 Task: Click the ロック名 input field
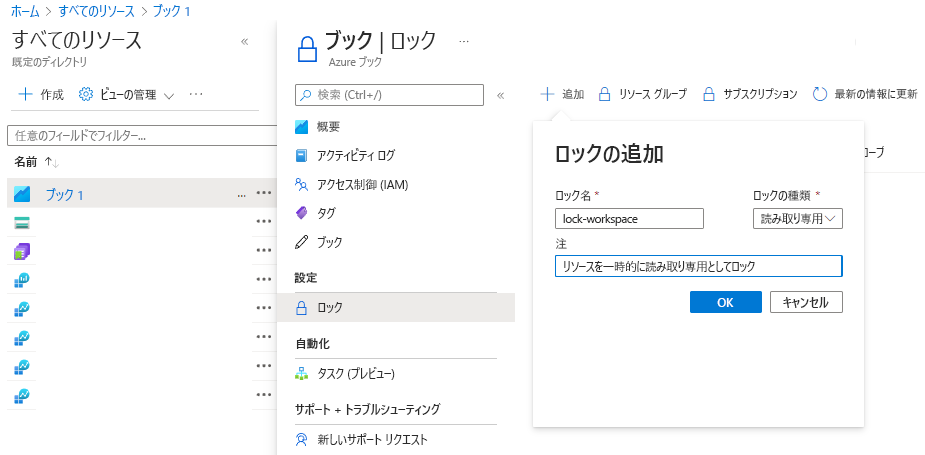coord(629,218)
